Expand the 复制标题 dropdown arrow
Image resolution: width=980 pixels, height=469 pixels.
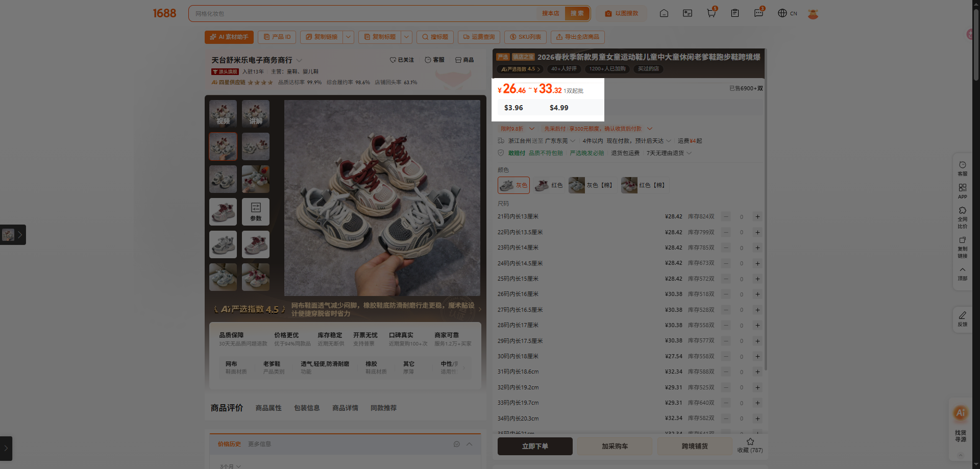click(406, 37)
